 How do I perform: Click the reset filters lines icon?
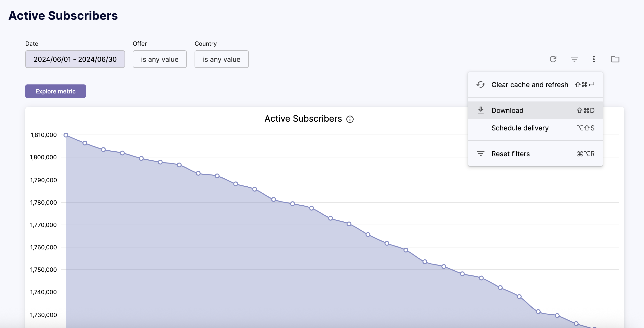point(481,154)
